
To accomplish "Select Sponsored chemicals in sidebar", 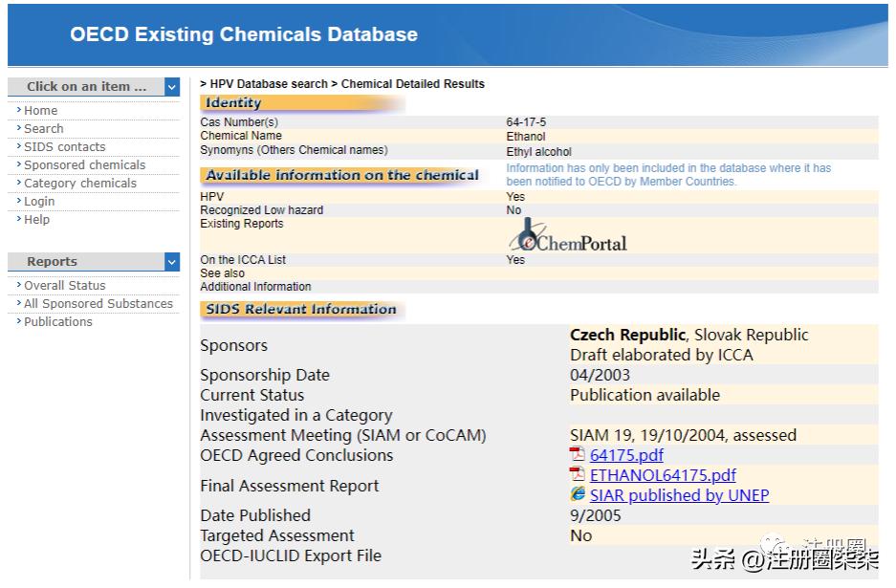I will pos(85,165).
